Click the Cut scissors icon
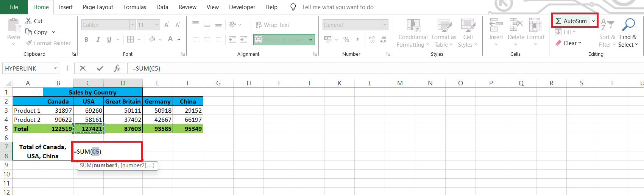The image size is (644, 195). pos(28,21)
